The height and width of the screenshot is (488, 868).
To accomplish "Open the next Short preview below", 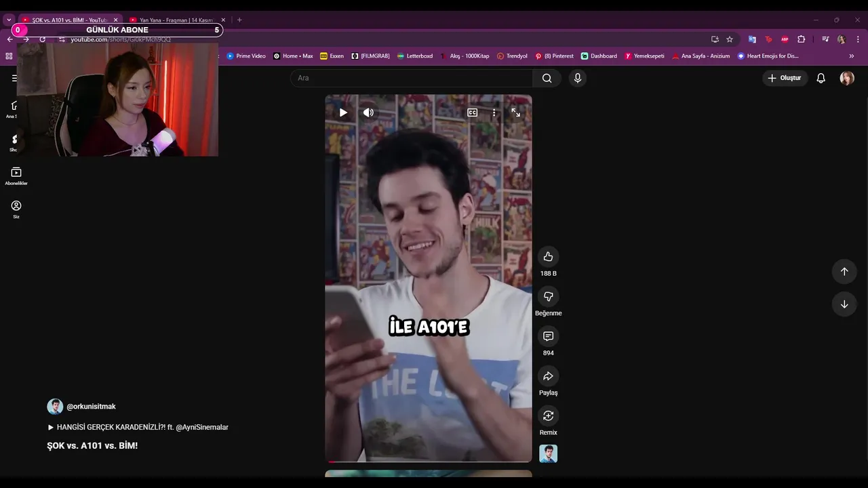I will [429, 474].
